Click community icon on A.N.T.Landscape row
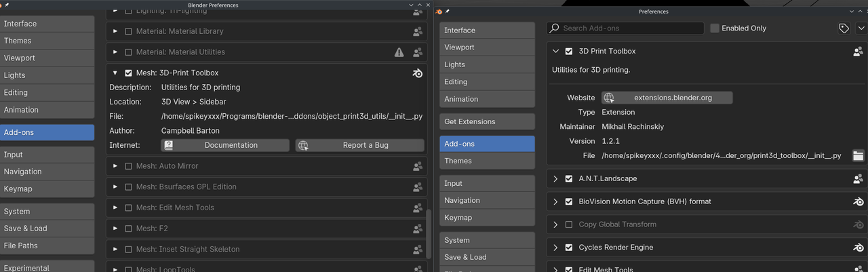 pyautogui.click(x=858, y=179)
